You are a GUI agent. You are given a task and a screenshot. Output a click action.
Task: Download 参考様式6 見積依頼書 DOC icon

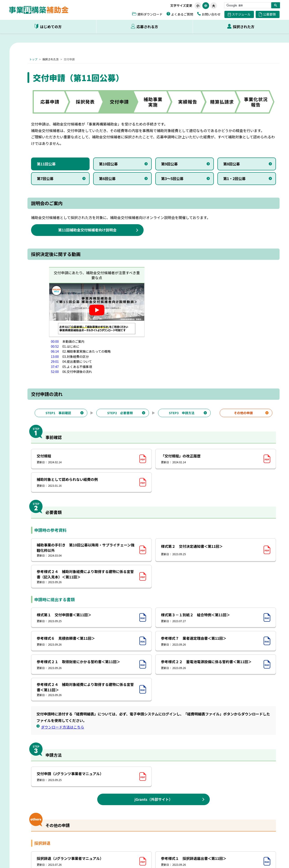pos(143,641)
